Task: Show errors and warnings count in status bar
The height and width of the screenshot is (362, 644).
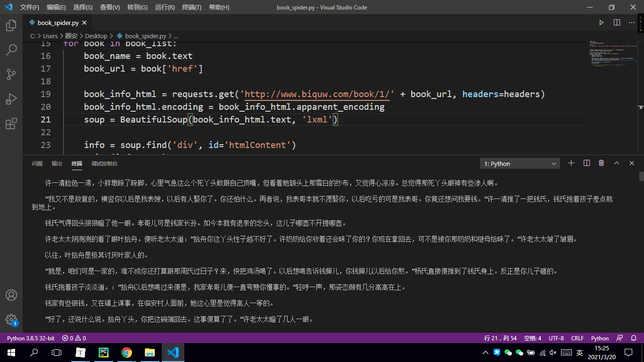Action: point(74,338)
